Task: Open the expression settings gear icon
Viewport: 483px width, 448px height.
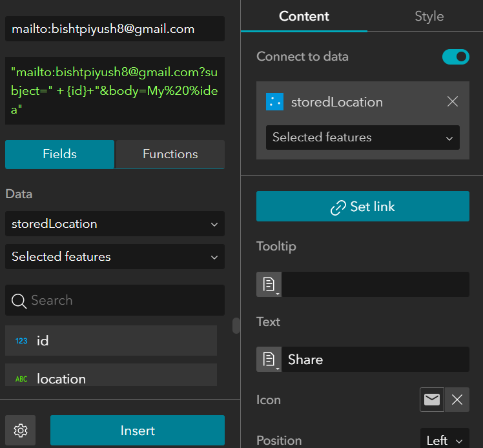Action: point(21,431)
